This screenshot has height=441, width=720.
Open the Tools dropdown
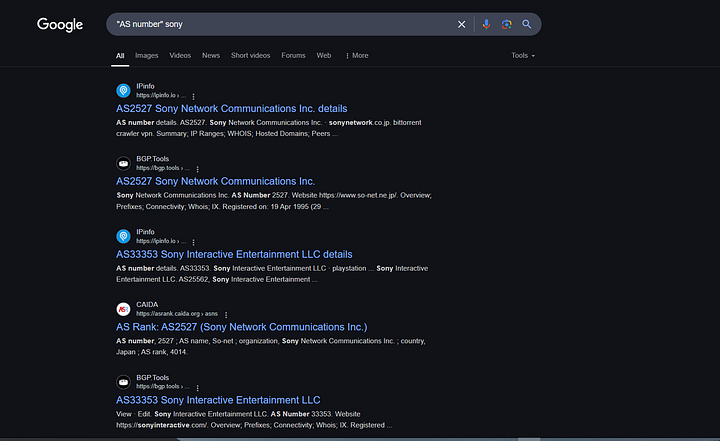[523, 56]
